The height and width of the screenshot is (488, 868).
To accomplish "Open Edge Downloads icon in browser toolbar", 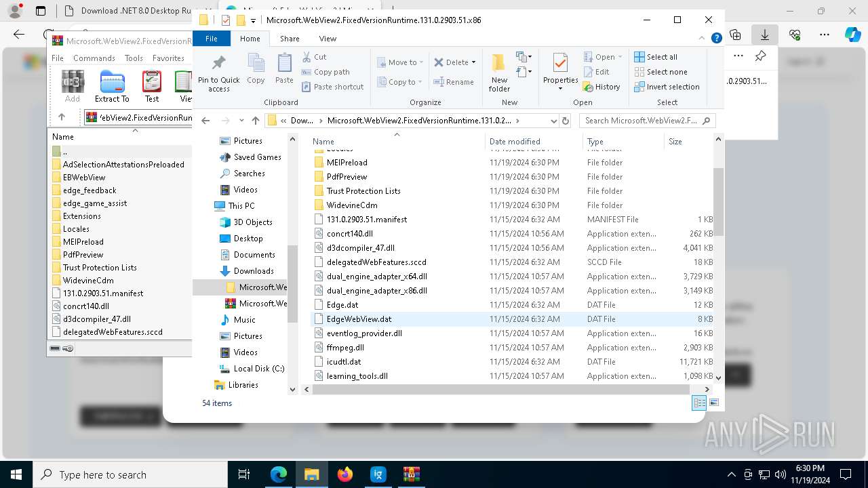I will tap(764, 34).
